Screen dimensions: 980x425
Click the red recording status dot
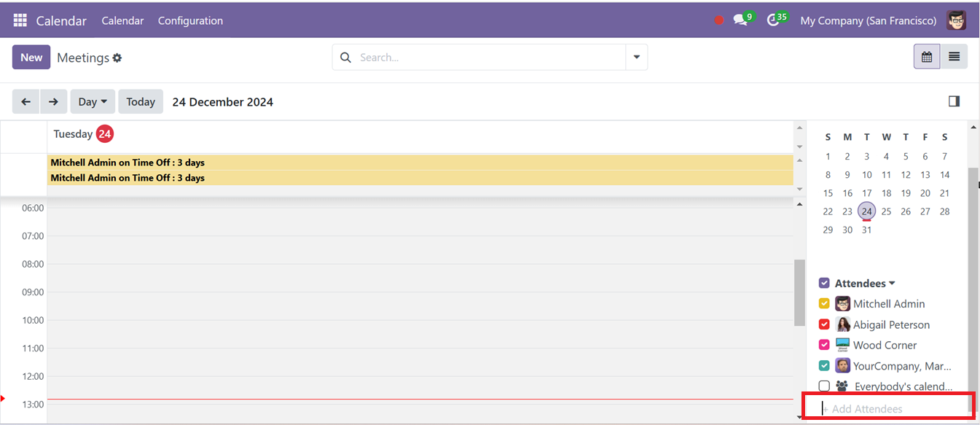[x=719, y=20]
